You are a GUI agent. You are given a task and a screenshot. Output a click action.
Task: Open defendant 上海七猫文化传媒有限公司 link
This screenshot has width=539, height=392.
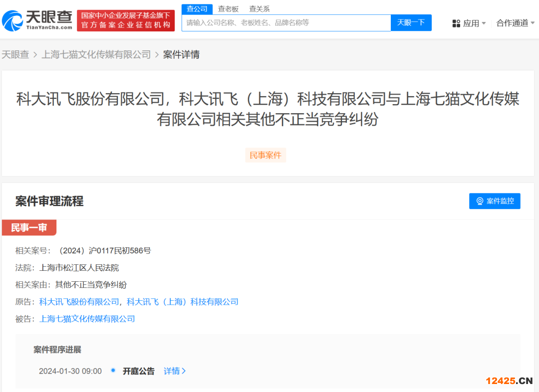click(87, 319)
